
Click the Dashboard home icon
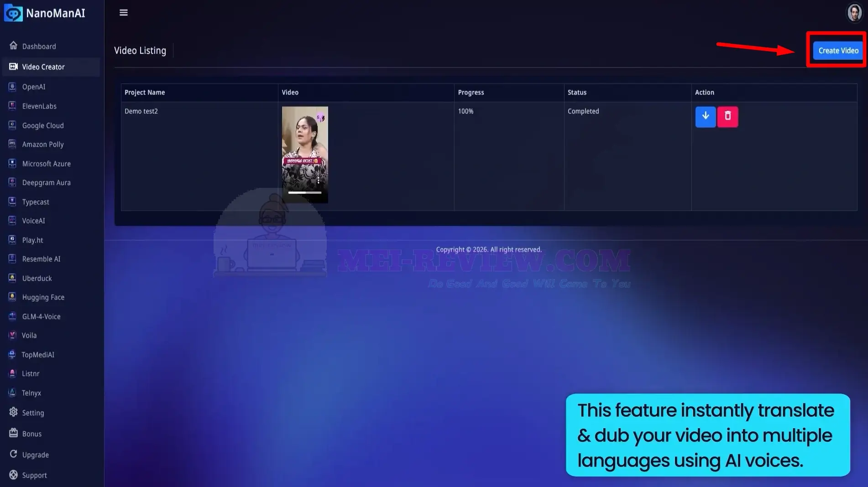click(x=13, y=46)
